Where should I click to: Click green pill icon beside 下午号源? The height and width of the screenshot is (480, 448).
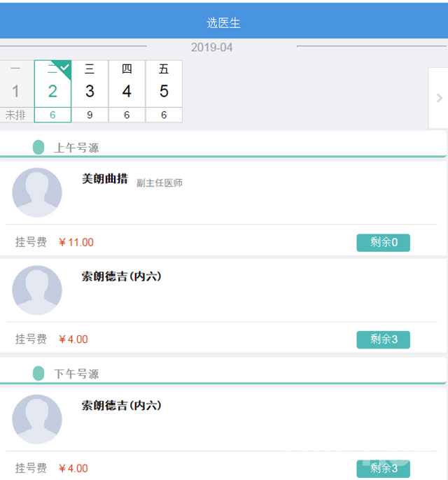click(38, 374)
